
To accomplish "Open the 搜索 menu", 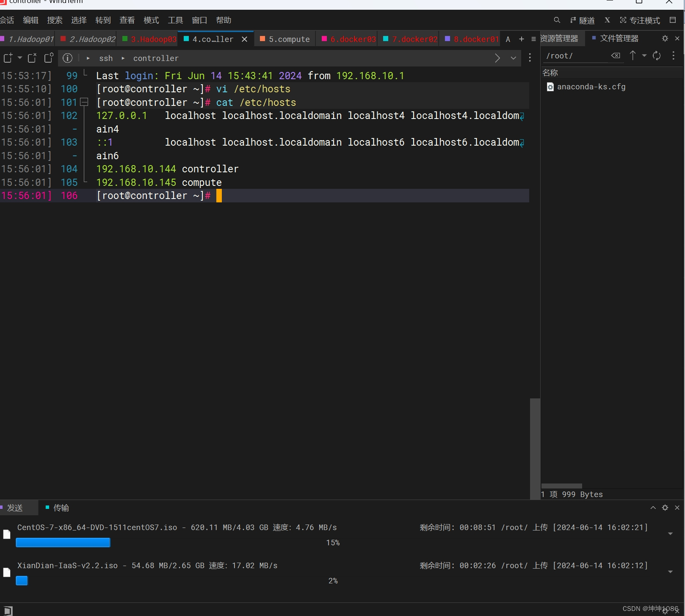I will pos(55,20).
